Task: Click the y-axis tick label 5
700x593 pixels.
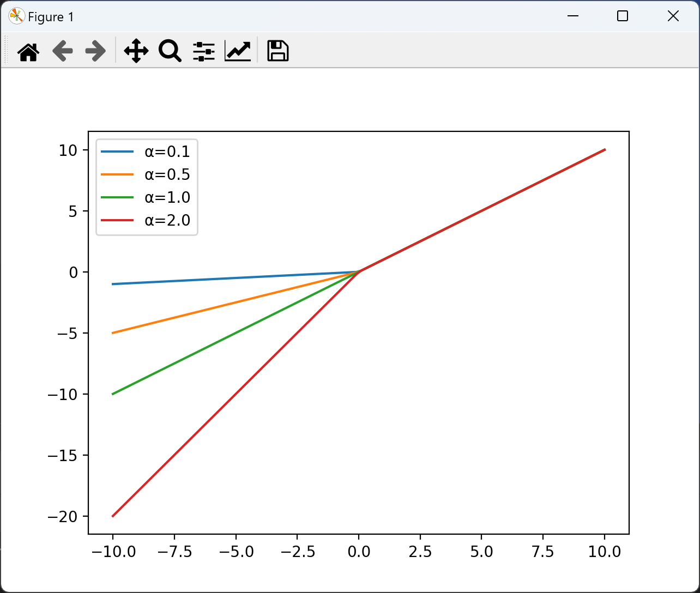Action: click(x=74, y=211)
